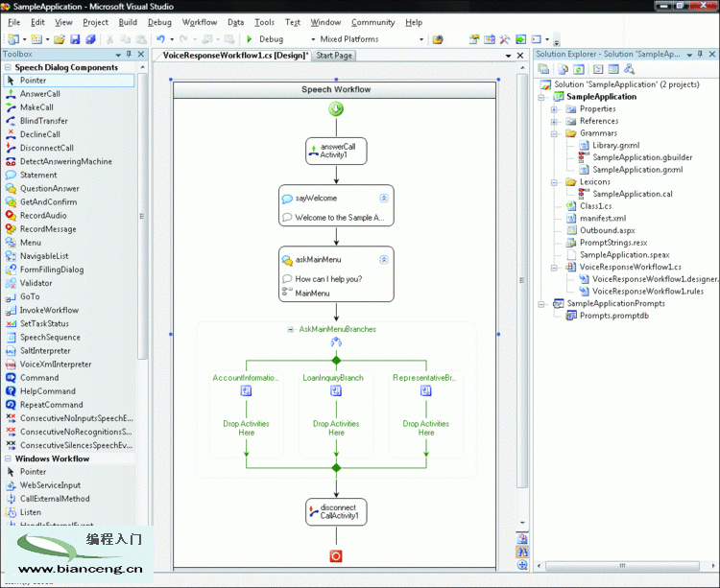
Task: Open the Debug configuration dropdown
Action: [313, 39]
